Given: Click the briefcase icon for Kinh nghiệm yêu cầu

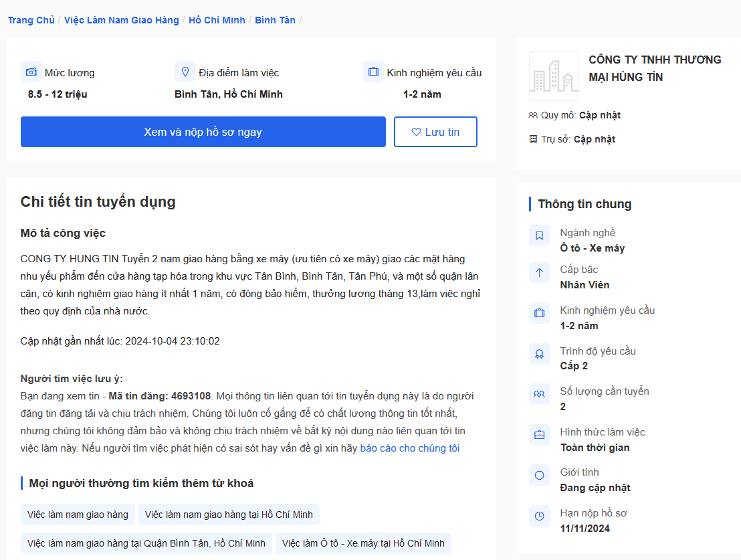Looking at the screenshot, I should point(373,71).
